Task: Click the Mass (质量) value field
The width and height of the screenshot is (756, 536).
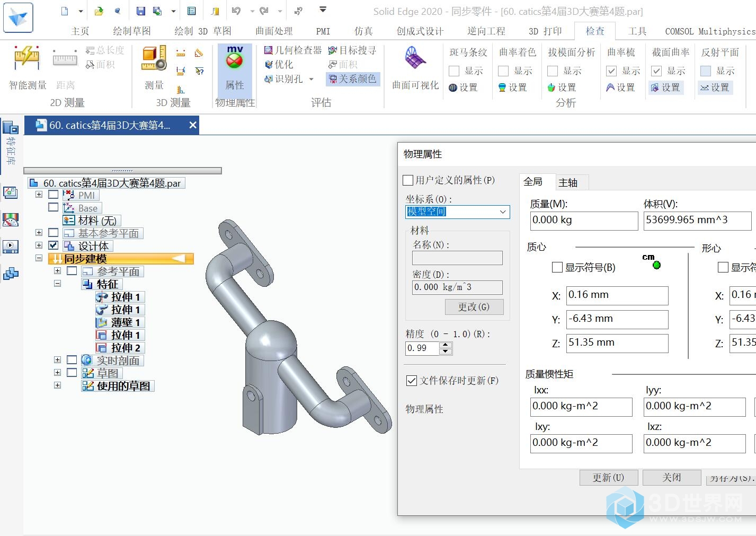Action: (x=584, y=221)
